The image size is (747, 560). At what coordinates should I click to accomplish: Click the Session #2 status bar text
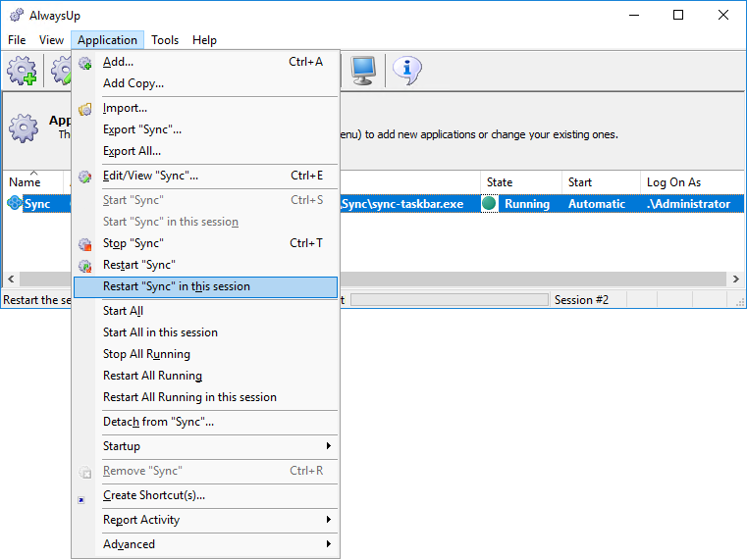pos(581,300)
